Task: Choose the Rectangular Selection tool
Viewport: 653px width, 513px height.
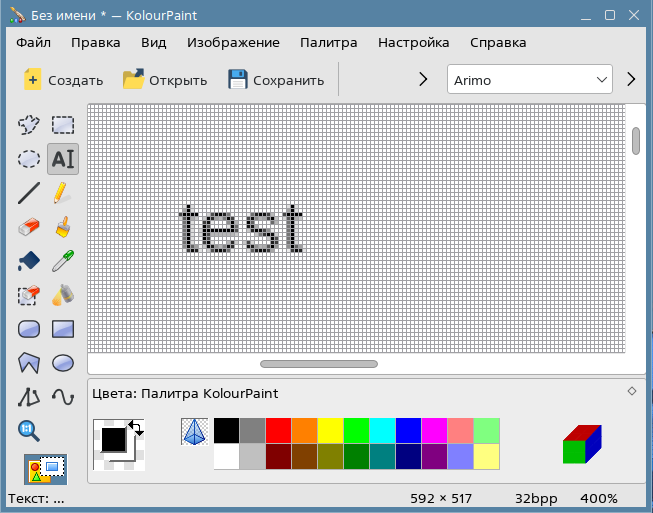Action: pyautogui.click(x=62, y=125)
